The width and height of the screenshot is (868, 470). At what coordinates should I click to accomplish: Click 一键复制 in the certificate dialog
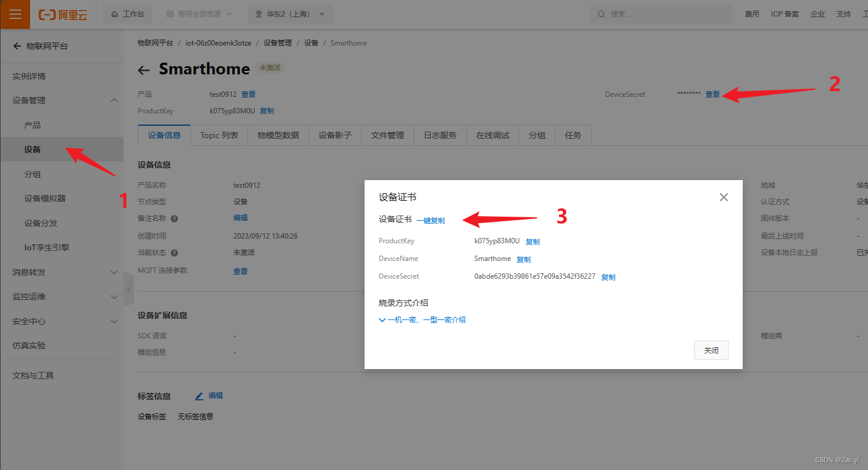[431, 220]
